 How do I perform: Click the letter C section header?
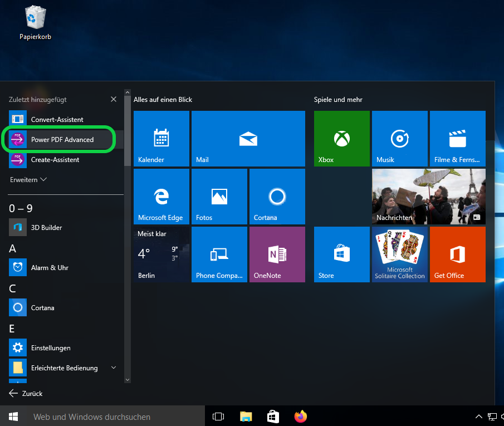[13, 288]
